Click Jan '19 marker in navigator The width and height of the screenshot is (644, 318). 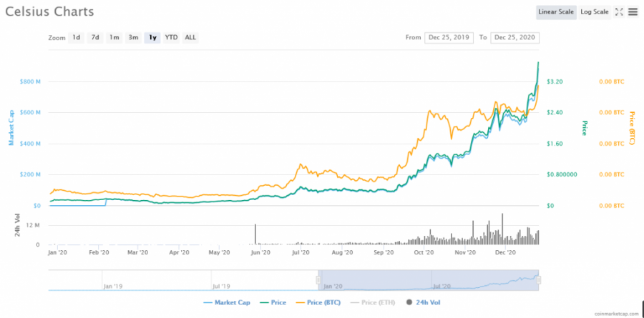click(113, 286)
